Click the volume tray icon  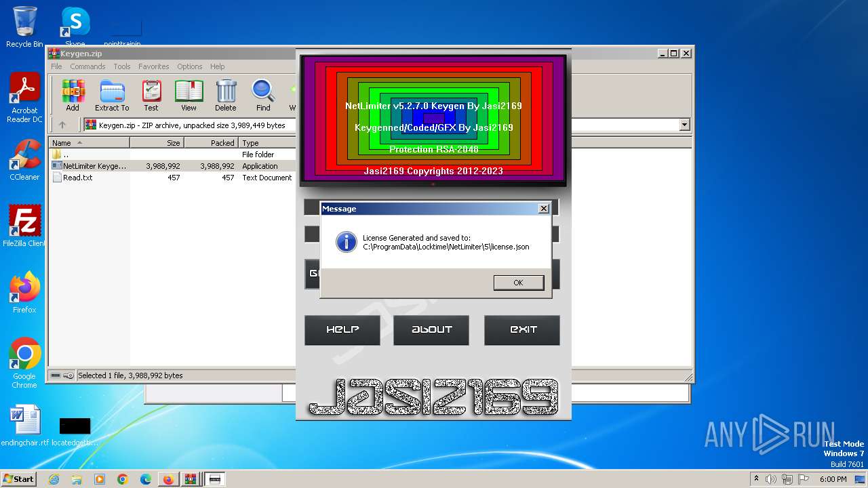[x=771, y=479]
